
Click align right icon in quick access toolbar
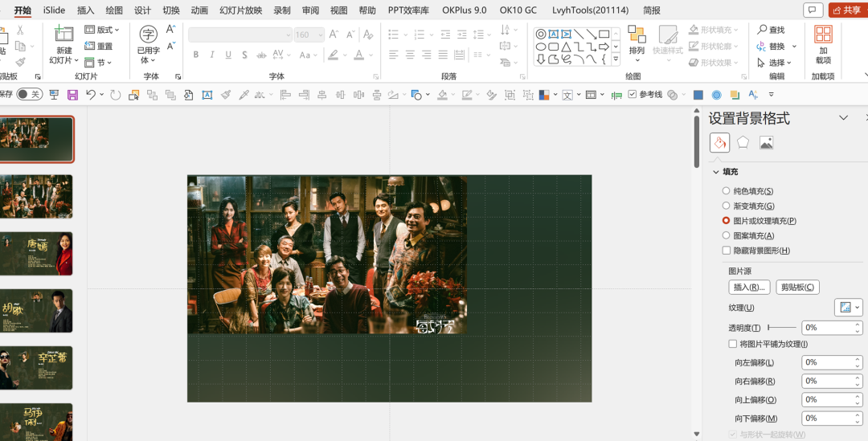coord(303,95)
